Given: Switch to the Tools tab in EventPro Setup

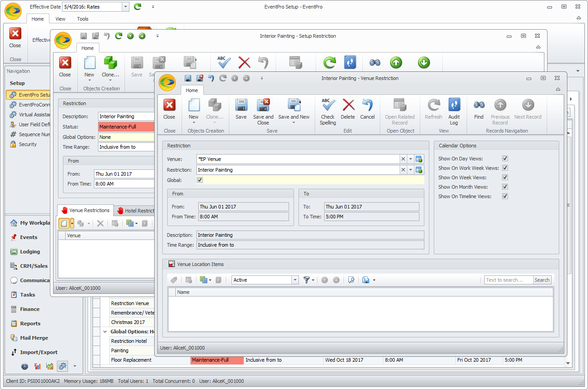Looking at the screenshot, I should (x=83, y=19).
